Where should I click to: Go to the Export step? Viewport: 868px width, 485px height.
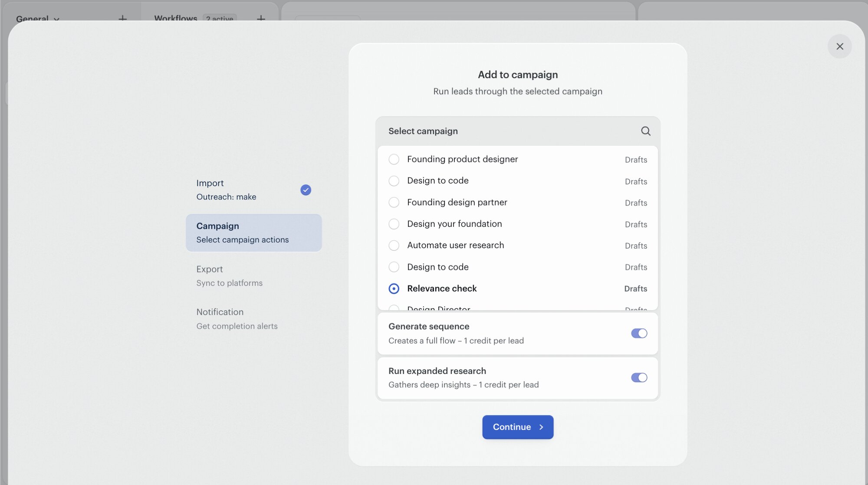point(253,276)
